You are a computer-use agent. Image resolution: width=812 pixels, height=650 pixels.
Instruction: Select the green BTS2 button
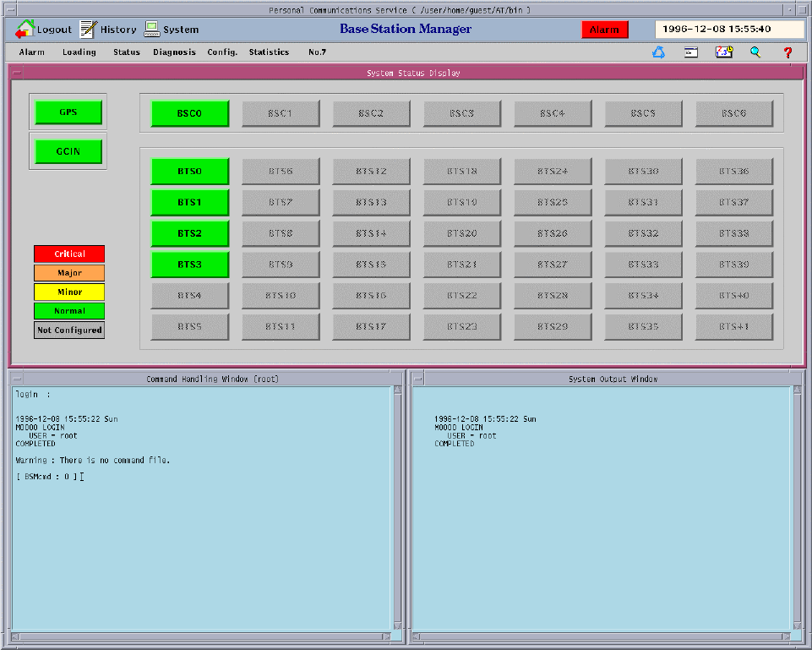(x=189, y=233)
